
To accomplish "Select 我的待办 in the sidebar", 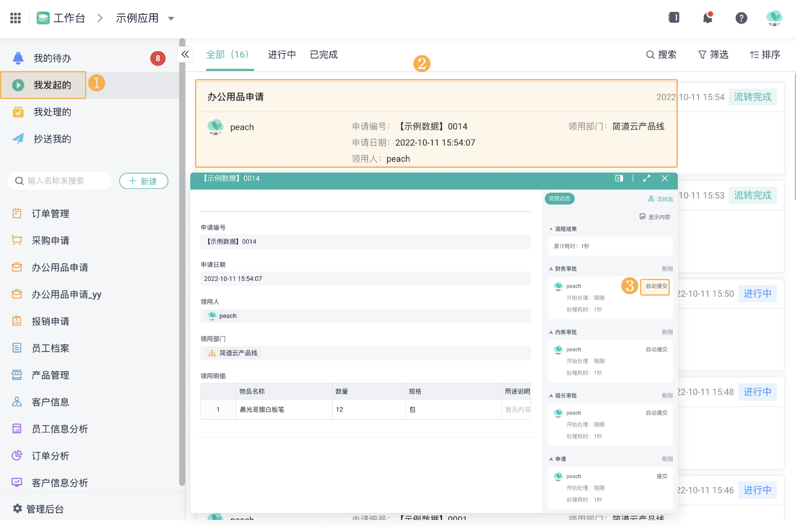I will click(52, 58).
